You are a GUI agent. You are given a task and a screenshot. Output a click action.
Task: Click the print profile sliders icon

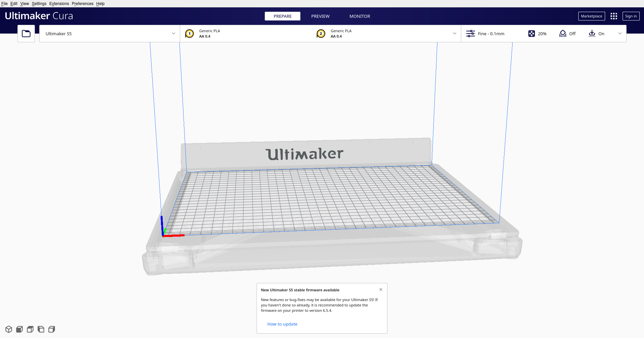471,34
